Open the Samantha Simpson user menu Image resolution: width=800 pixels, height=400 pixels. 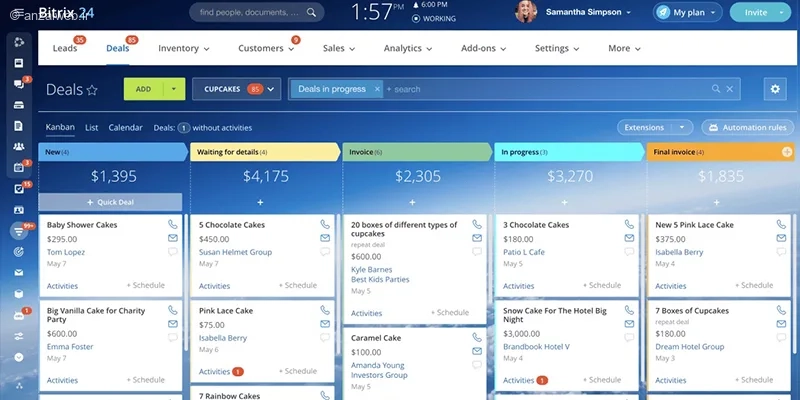[588, 12]
